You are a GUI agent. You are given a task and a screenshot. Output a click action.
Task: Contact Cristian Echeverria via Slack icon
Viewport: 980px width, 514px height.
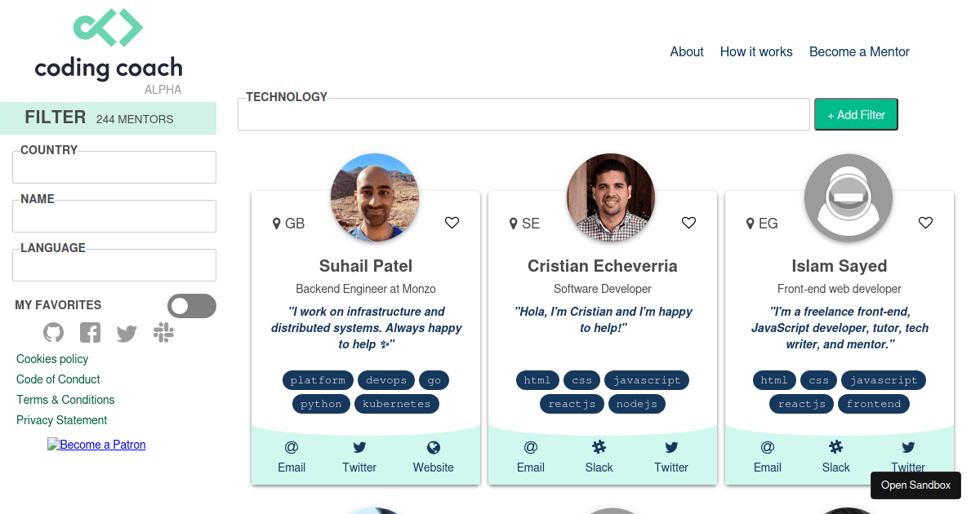[599, 447]
